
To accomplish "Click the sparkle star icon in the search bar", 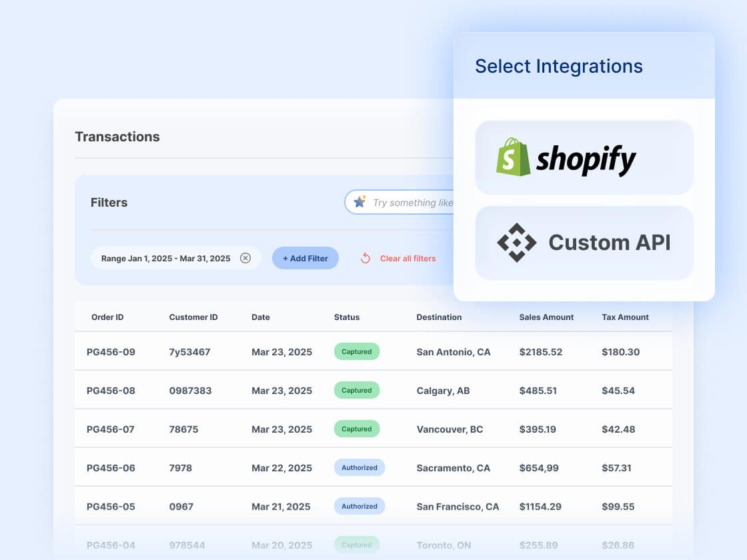I will pos(360,201).
